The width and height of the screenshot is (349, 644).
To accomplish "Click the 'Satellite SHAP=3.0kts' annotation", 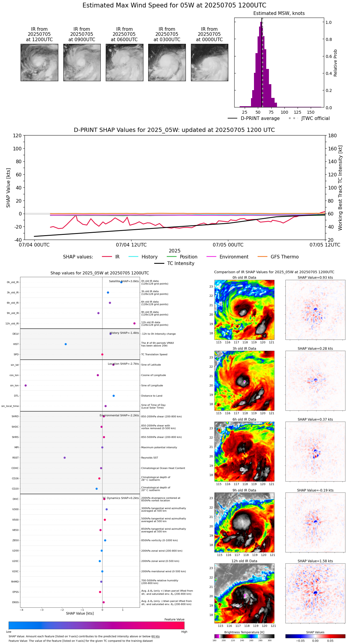I will 124,281.
